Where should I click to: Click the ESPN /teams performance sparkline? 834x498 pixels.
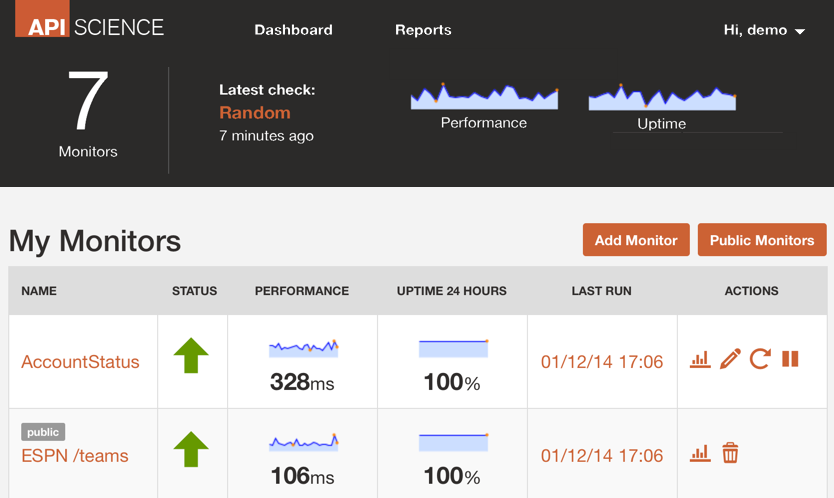303,442
